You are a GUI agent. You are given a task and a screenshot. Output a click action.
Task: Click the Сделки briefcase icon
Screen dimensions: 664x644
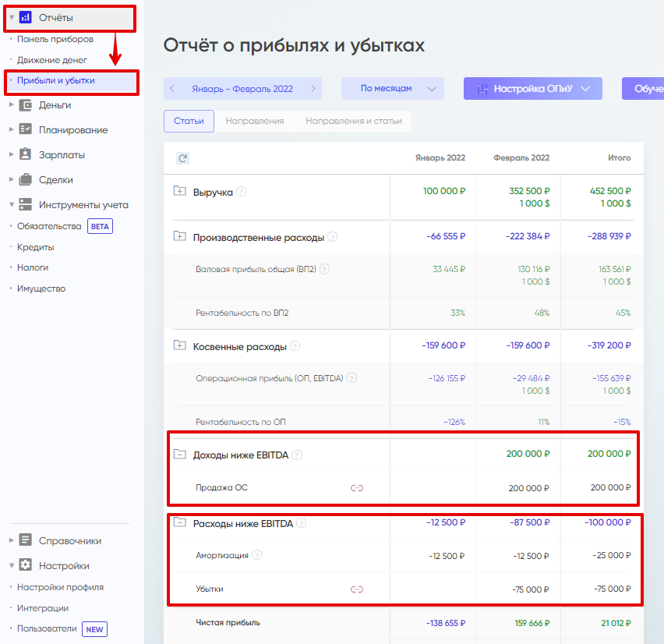[26, 179]
